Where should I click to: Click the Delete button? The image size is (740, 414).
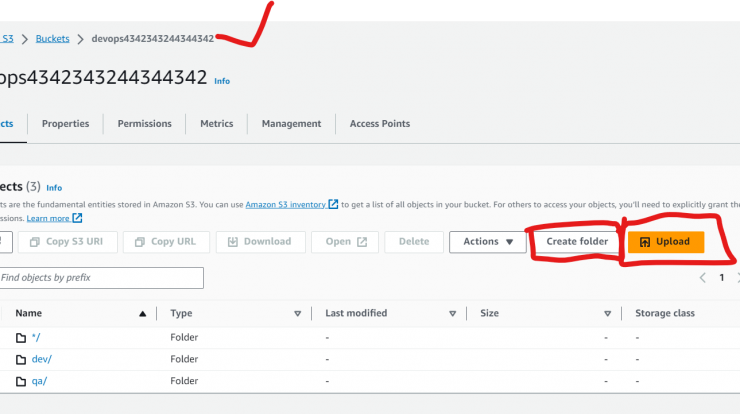tap(414, 242)
